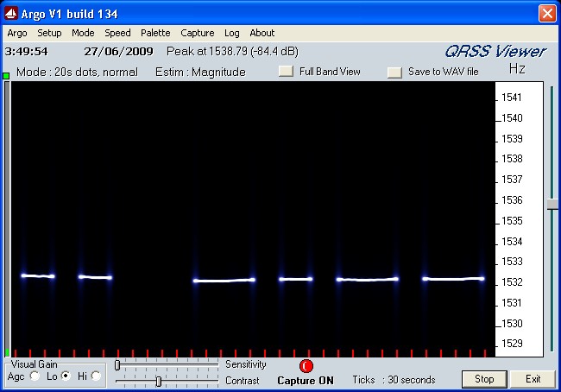This screenshot has height=392, width=561.
Task: Select the Hi visual gain radio button
Action: pyautogui.click(x=96, y=376)
